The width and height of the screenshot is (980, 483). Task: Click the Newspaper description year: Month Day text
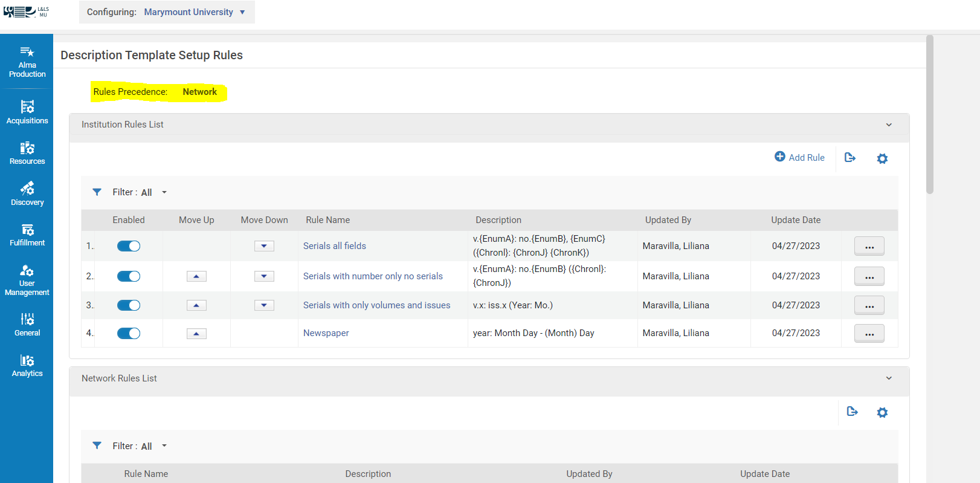coord(534,333)
